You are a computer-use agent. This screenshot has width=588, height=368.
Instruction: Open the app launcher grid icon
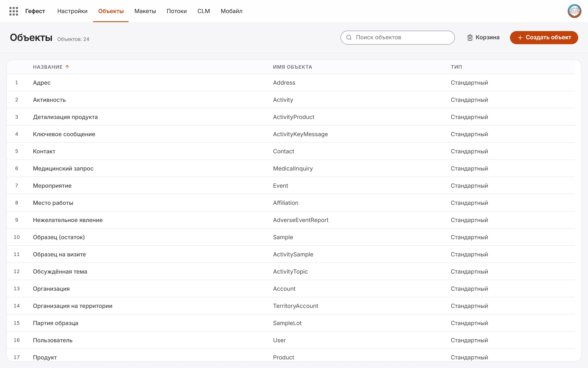click(14, 11)
